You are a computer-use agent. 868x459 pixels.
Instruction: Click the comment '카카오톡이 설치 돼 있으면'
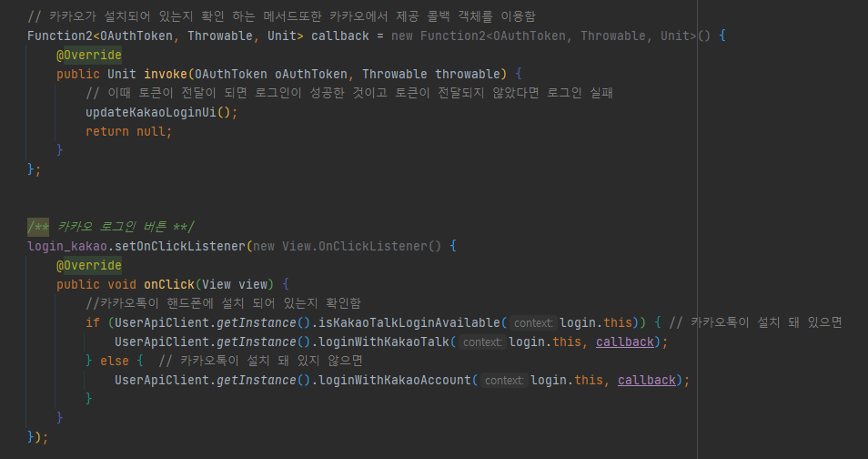755,322
